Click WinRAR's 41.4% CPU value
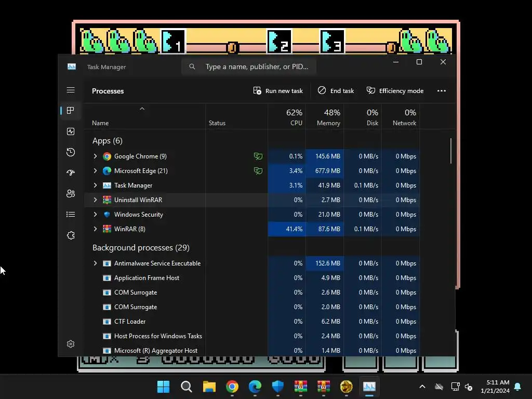The image size is (532, 399). point(294,229)
